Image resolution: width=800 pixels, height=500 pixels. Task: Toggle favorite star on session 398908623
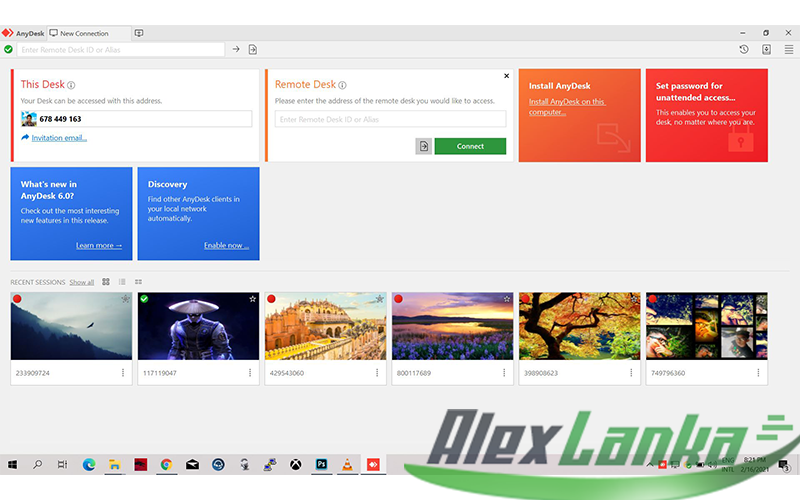(634, 299)
